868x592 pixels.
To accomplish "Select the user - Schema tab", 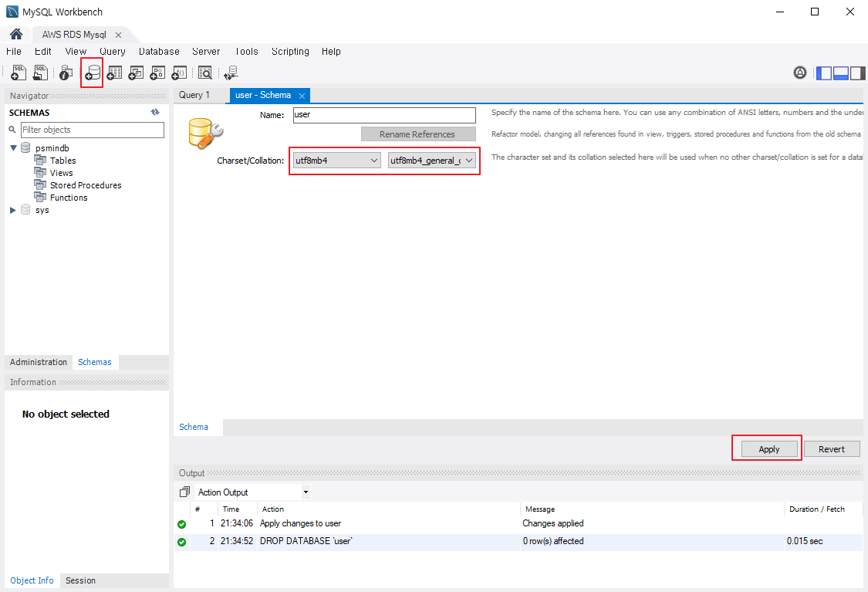I will (264, 95).
